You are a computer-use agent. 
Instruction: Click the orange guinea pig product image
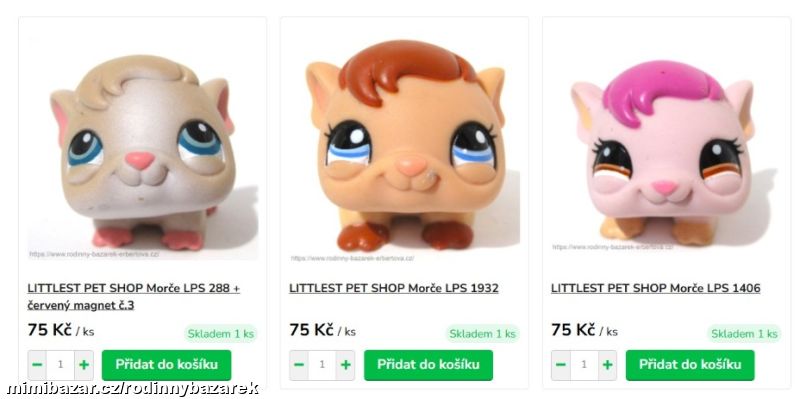pos(405,148)
